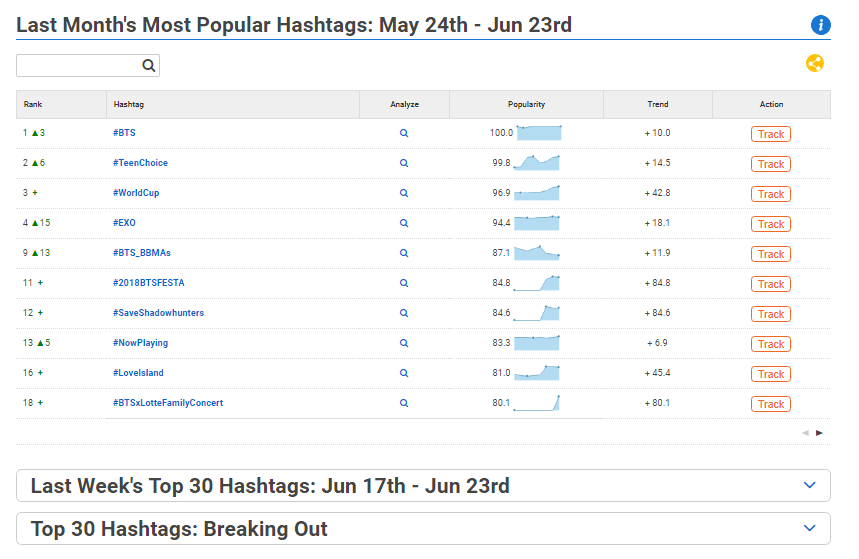Analyze the #BTS hashtag

[404, 133]
